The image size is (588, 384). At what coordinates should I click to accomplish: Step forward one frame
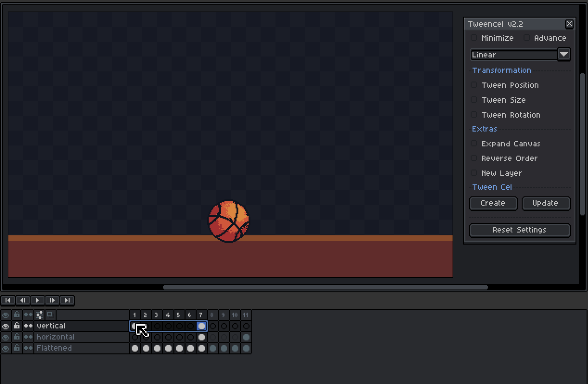(x=52, y=300)
